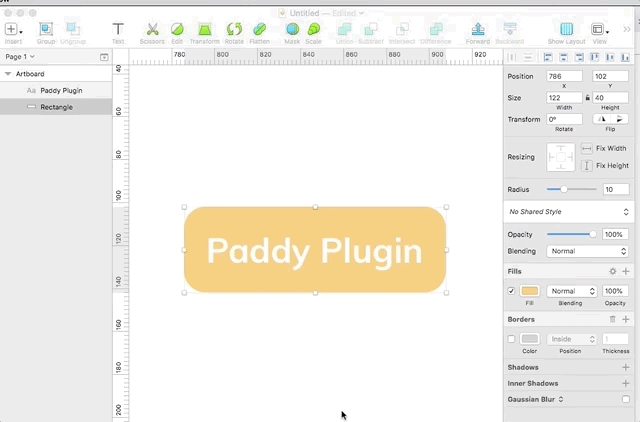Click the Show Layout toolbar icon
This screenshot has width=640, height=422.
point(567,29)
